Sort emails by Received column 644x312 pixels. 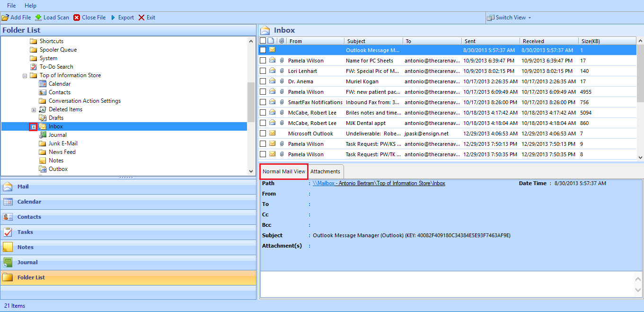tap(548, 41)
